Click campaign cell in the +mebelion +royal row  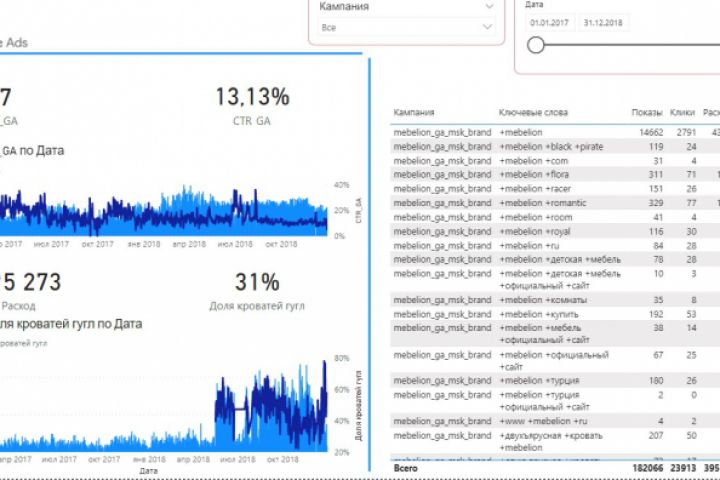442,232
